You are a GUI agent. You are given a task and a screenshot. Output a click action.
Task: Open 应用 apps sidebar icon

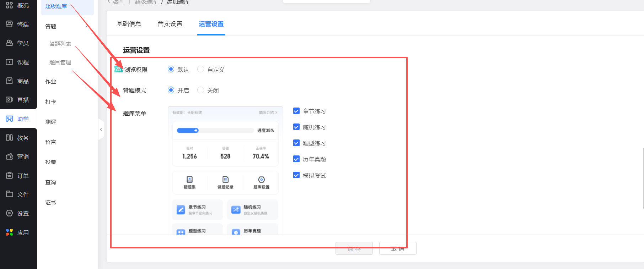click(10, 232)
